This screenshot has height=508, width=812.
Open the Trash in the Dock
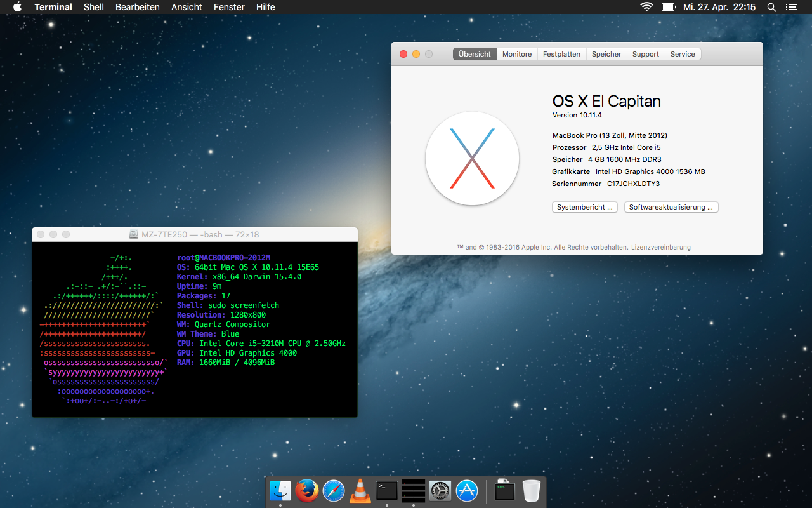point(532,490)
